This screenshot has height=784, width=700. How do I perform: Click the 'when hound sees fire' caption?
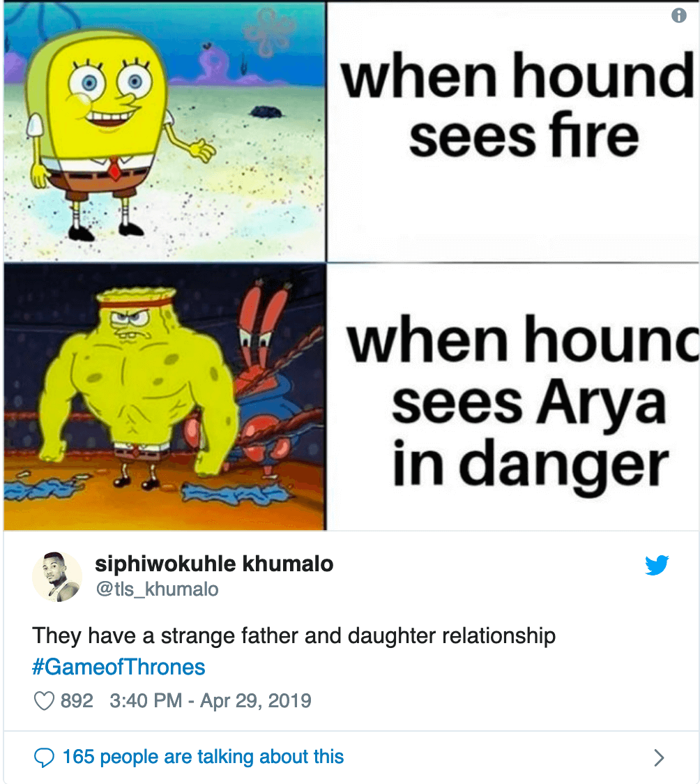(517, 105)
